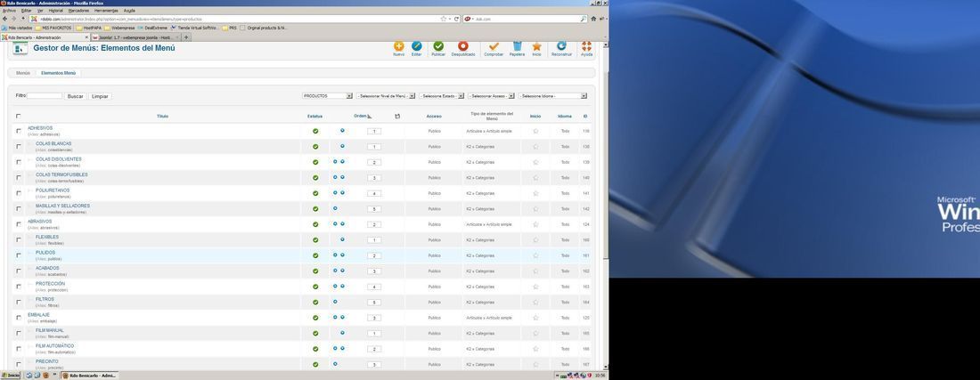Check the FILM AUTOMÁTICO row checkbox
This screenshot has height=380, width=980.
click(19, 350)
